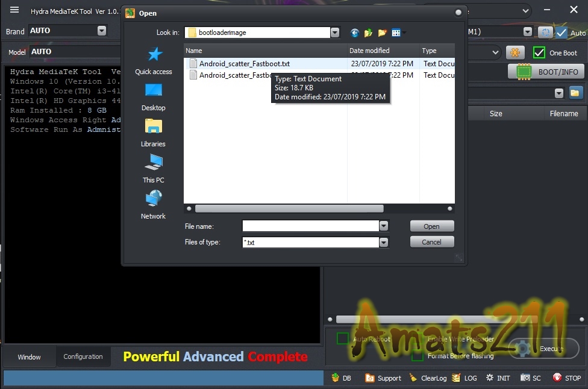Image resolution: width=588 pixels, height=389 pixels.
Task: Click the Files of type field
Action: [310, 243]
